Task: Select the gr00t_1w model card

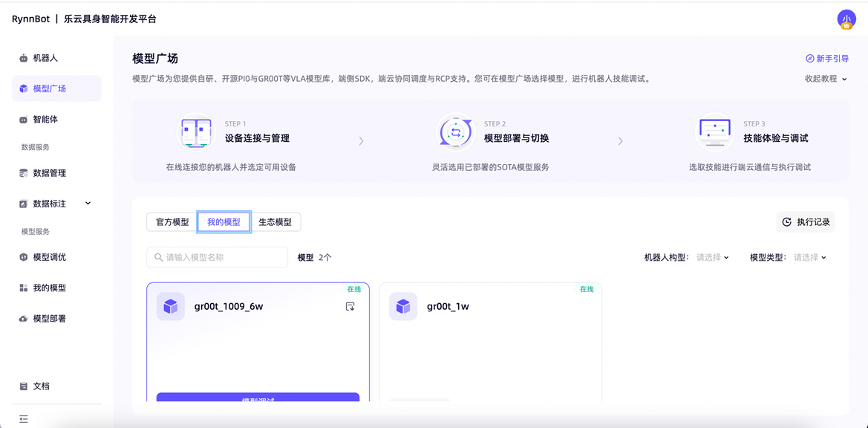Action: (x=491, y=343)
